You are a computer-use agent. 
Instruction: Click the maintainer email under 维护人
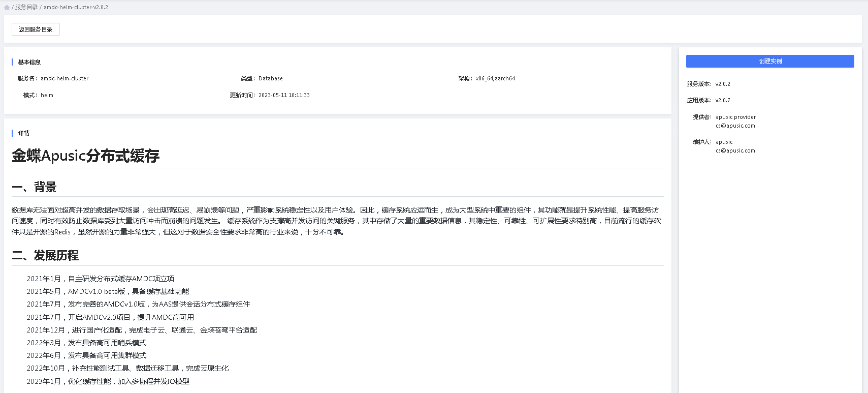(735, 151)
